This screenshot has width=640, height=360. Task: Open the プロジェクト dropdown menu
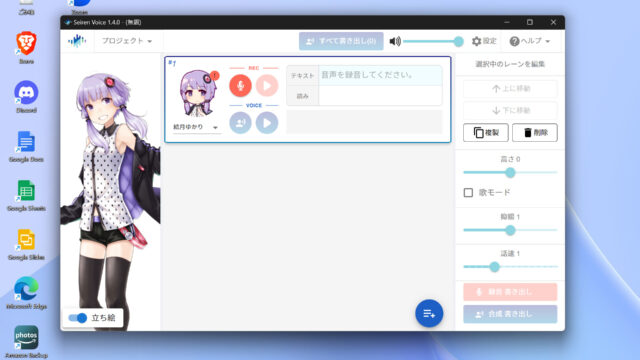pyautogui.click(x=127, y=41)
